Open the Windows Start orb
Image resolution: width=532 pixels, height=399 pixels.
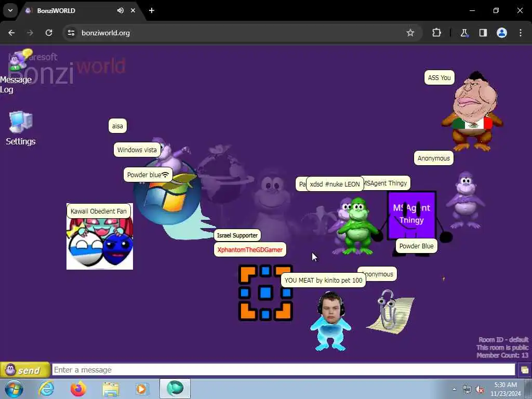[x=14, y=389]
